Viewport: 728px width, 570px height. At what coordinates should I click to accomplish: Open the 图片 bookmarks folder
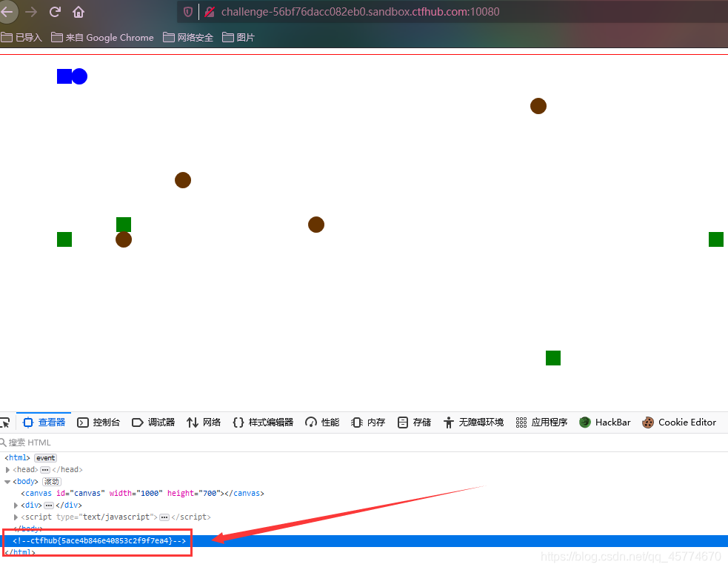click(x=238, y=37)
